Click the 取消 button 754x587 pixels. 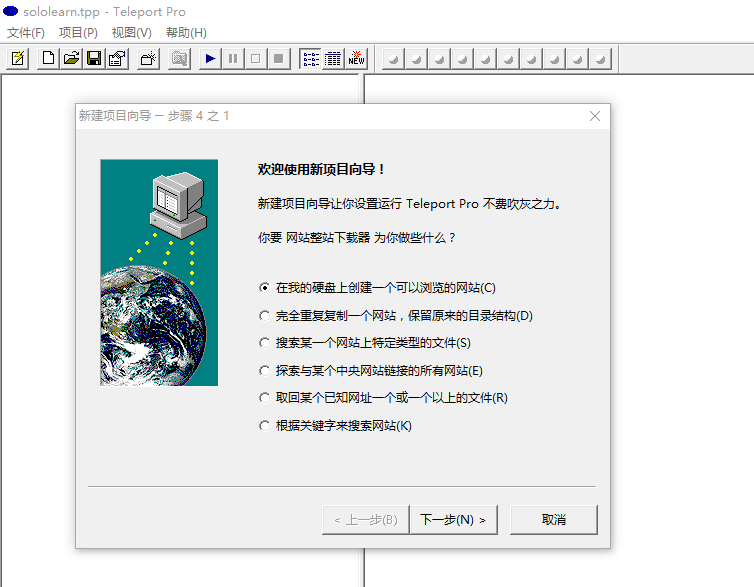pyautogui.click(x=553, y=519)
